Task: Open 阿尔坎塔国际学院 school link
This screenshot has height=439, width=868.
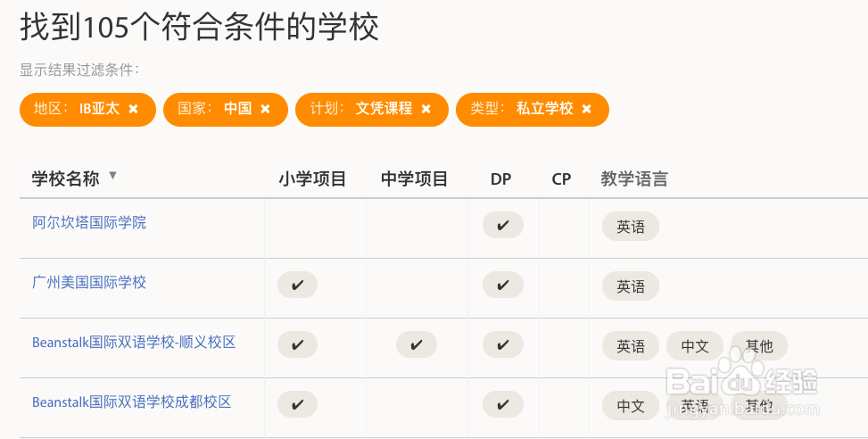Action: 89,222
